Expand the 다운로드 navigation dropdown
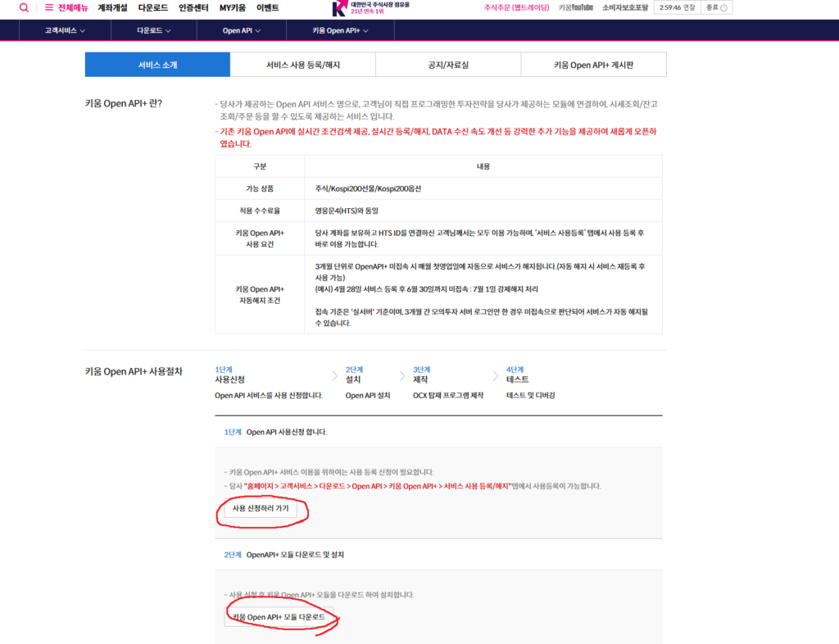This screenshot has width=839, height=644. click(x=153, y=30)
